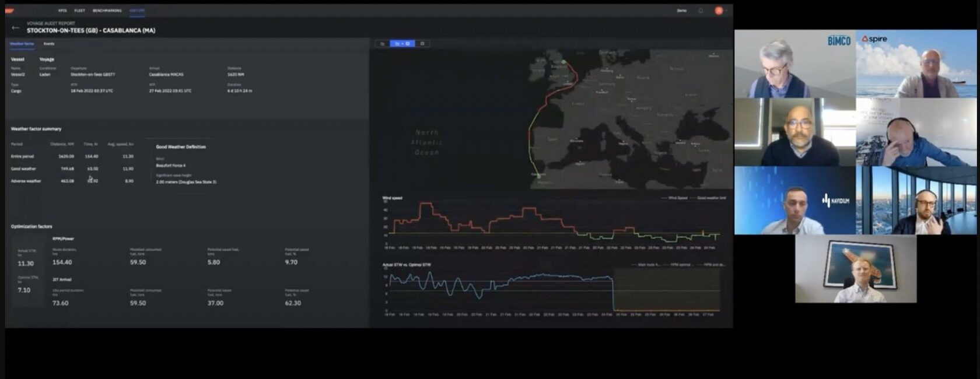This screenshot has width=980, height=379.
Task: Click the orange app logo in top-left
Action: 10,10
